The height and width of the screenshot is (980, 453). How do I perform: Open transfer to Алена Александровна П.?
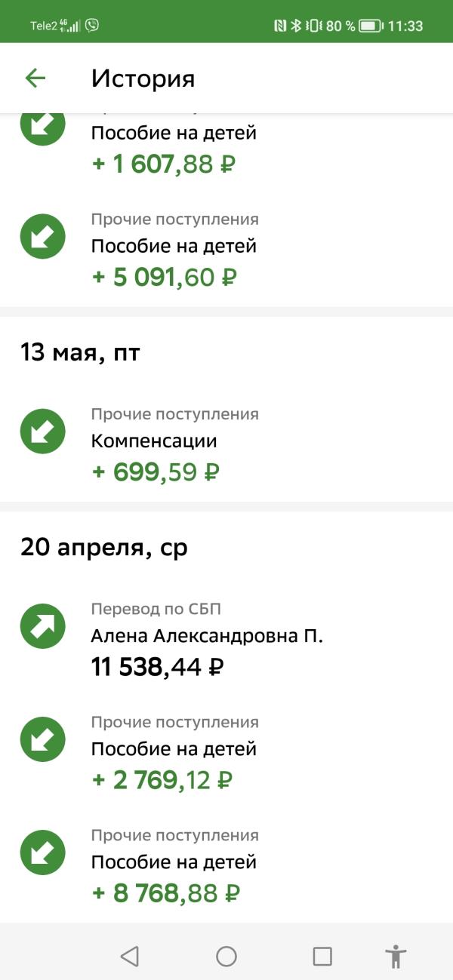coord(226,637)
